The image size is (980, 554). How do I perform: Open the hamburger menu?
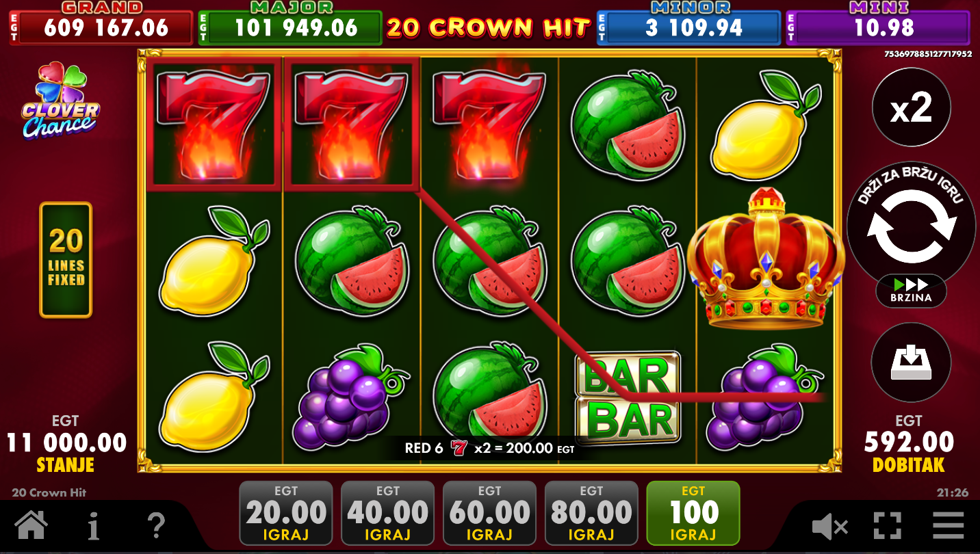(x=948, y=526)
